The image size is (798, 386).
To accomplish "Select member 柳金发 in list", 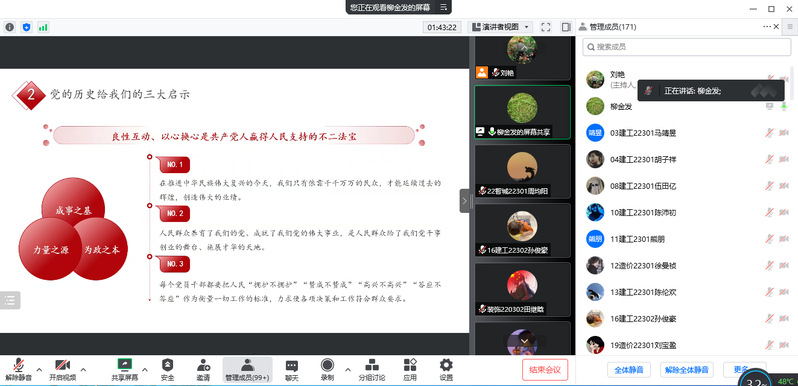I will pyautogui.click(x=687, y=106).
